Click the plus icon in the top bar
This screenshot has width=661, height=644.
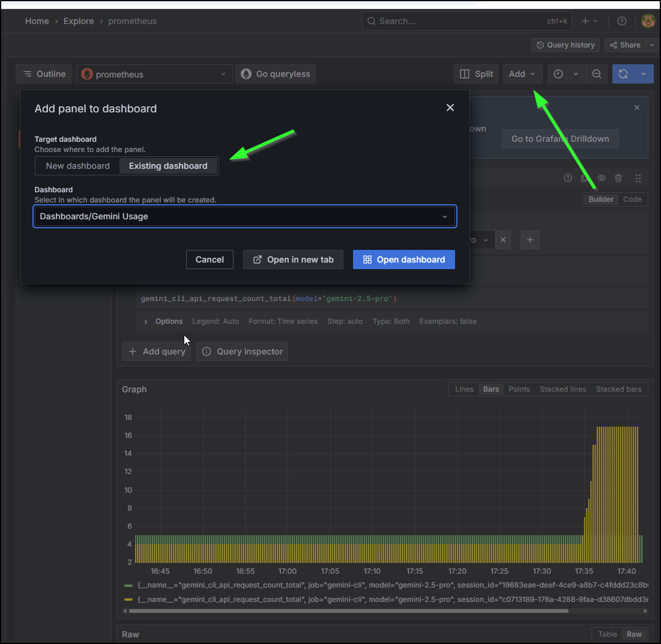(585, 21)
